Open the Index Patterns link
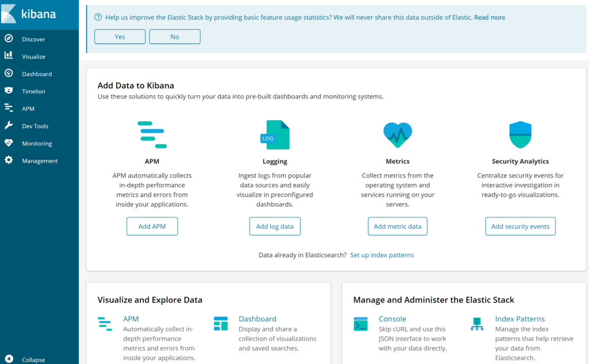This screenshot has width=589, height=364. click(x=519, y=319)
